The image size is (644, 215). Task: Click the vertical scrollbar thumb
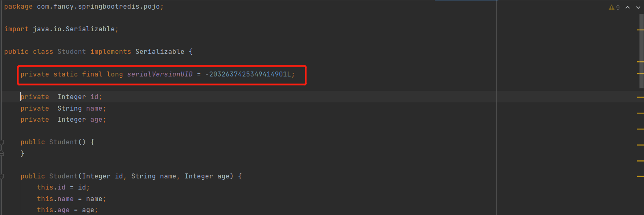coord(642,51)
